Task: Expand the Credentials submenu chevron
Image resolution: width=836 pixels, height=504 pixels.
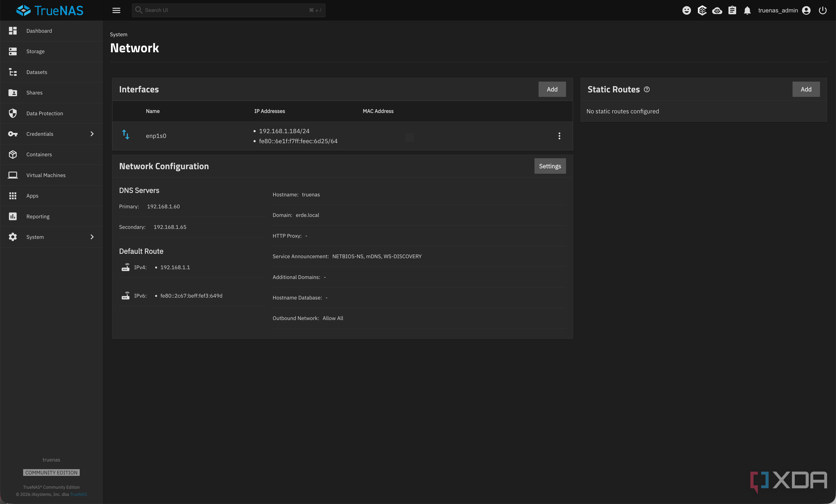Action: point(92,134)
